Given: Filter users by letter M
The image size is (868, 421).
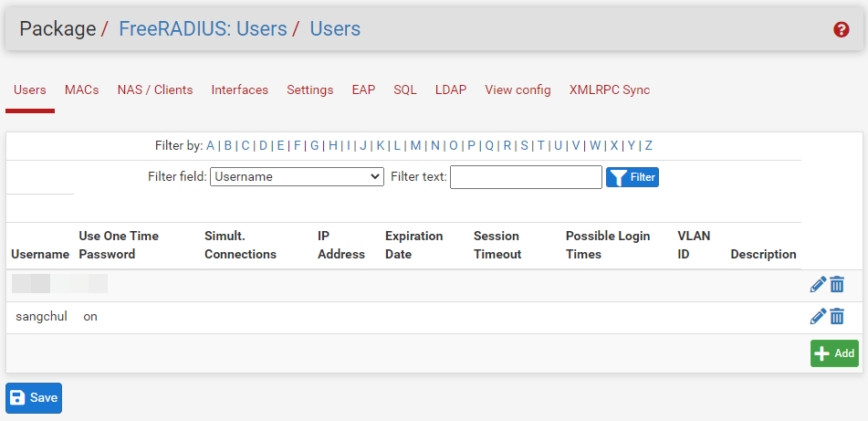Looking at the screenshot, I should pos(415,146).
